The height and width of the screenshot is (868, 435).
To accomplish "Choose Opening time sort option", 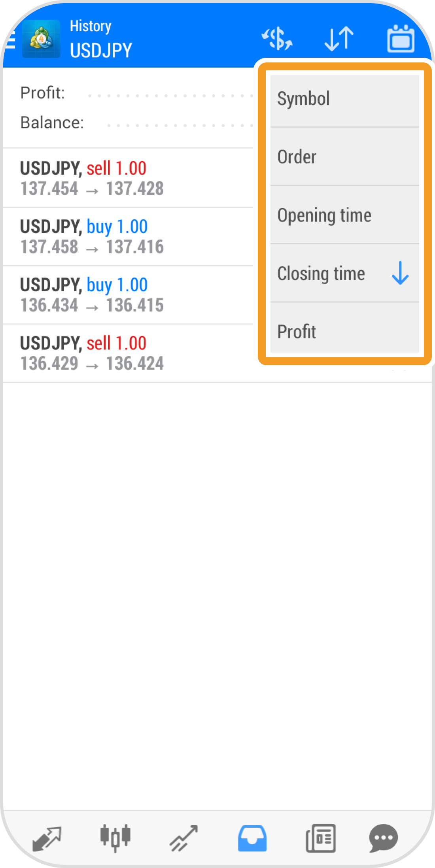I will click(x=344, y=215).
